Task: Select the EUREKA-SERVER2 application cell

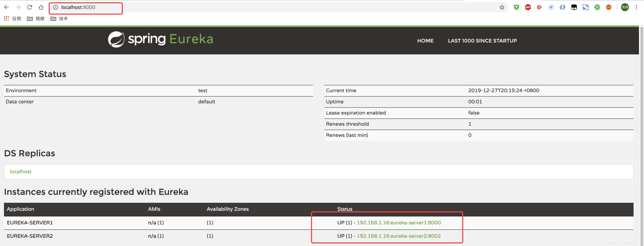Action: click(30, 236)
